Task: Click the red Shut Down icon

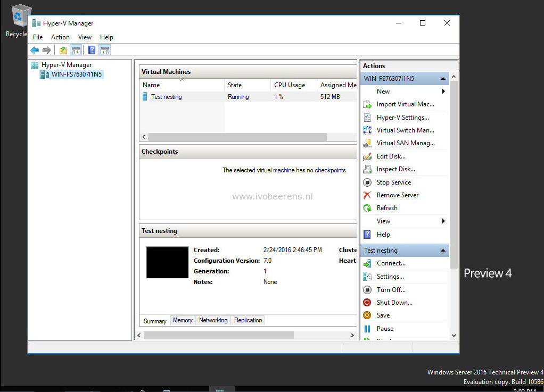Action: point(367,303)
